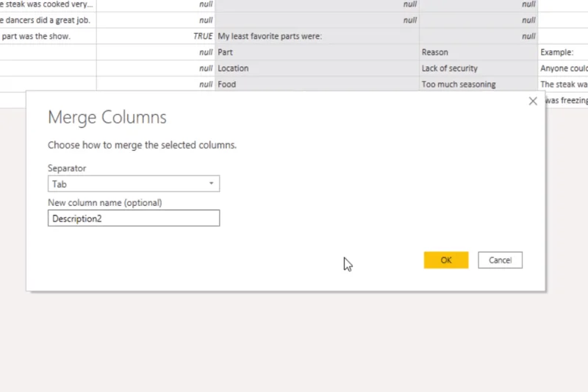The height and width of the screenshot is (392, 588).
Task: Select the 'Too much seasoning' cell
Action: pyautogui.click(x=478, y=84)
